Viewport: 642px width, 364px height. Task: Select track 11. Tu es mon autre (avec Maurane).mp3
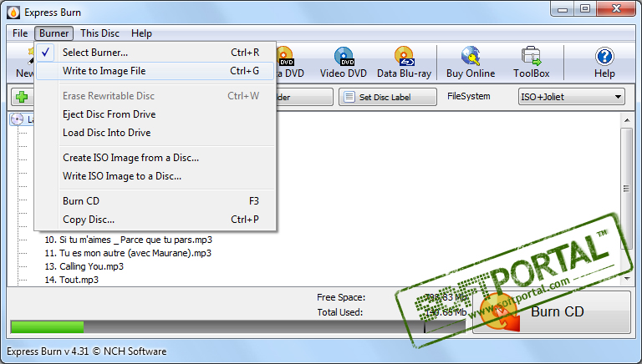128,253
